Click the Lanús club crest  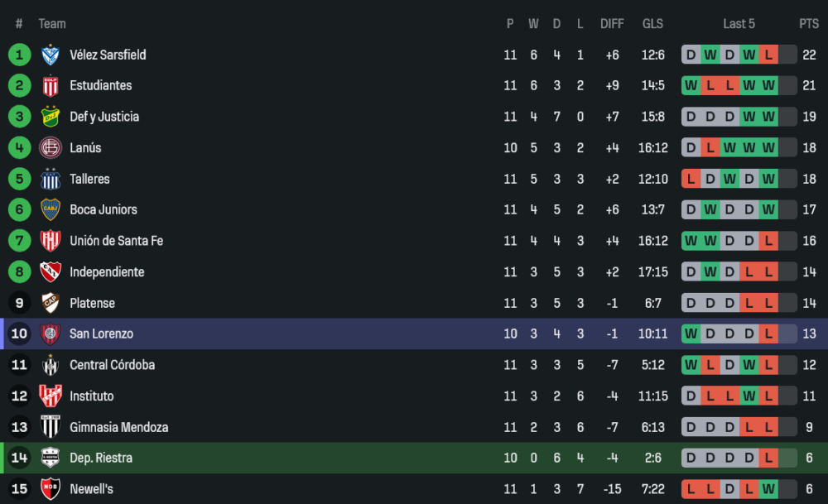pos(51,148)
